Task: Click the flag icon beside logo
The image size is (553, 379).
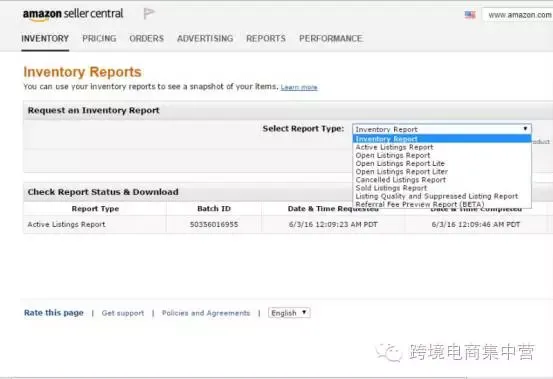Action: coord(149,14)
